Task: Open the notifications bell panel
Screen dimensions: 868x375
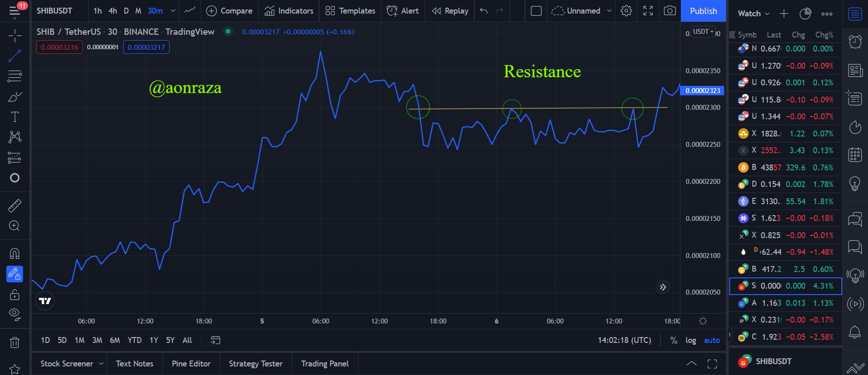Action: pos(855,332)
